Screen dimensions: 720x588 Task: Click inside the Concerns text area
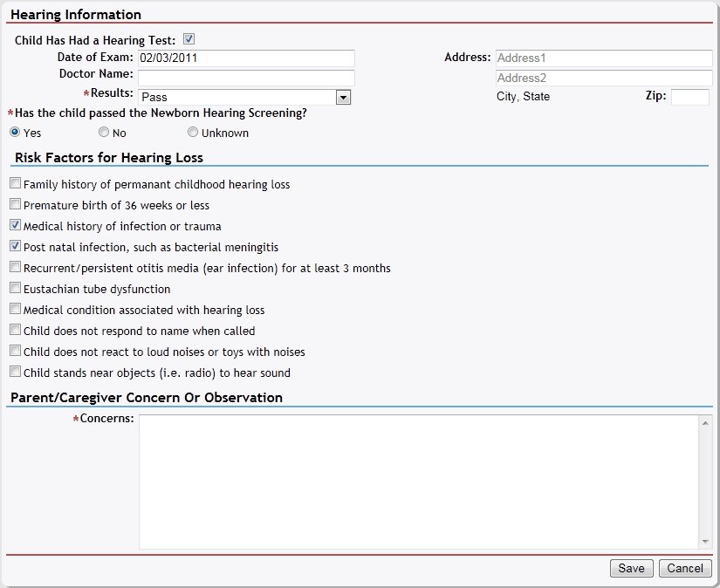pyautogui.click(x=419, y=482)
